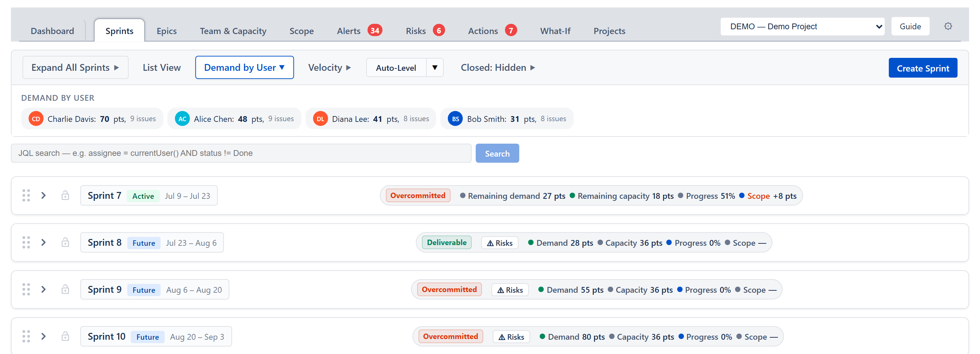Click 'Demand 80 pts' on Sprint 10
This screenshot has height=354, width=980.
coord(576,337)
